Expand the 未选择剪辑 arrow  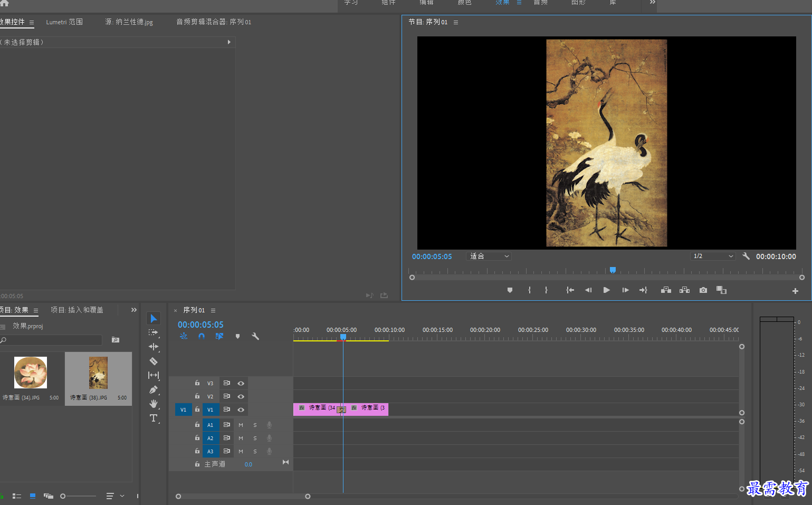pos(229,42)
